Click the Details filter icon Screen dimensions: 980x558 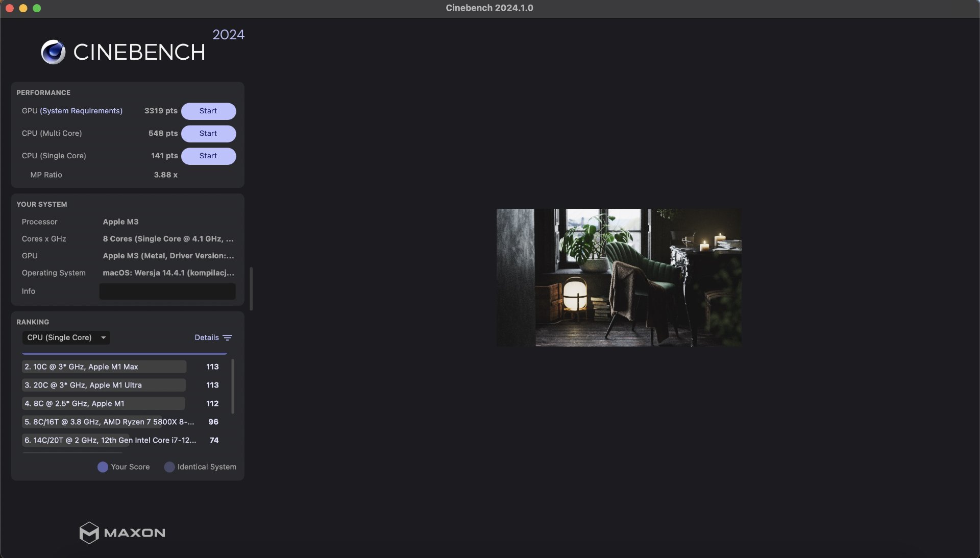228,337
